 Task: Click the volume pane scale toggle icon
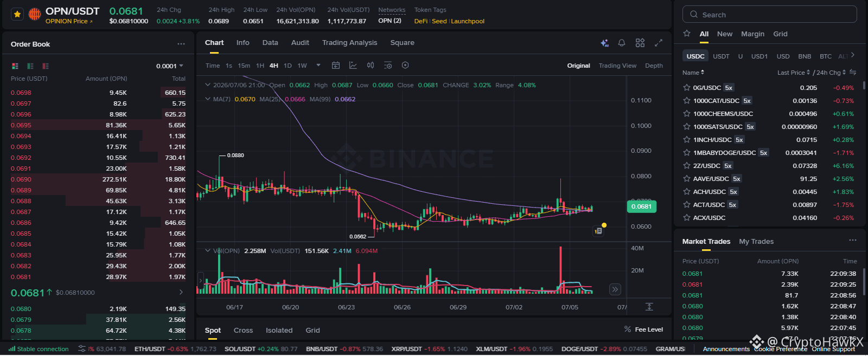point(649,307)
